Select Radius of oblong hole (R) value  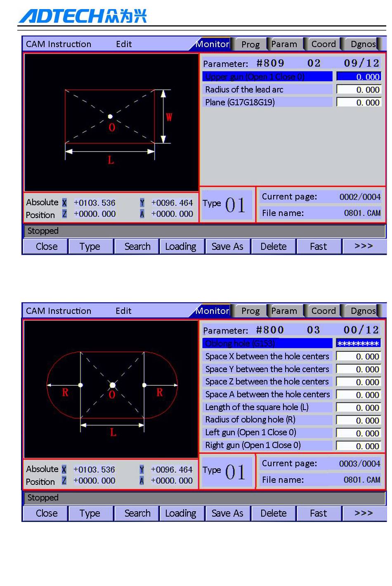pos(359,420)
